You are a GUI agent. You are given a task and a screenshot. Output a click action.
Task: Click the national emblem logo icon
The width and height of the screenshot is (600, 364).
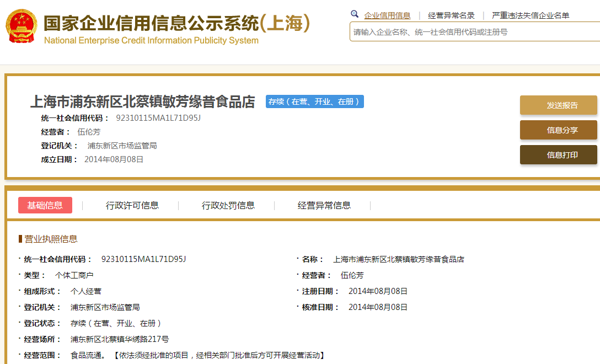[x=22, y=26]
